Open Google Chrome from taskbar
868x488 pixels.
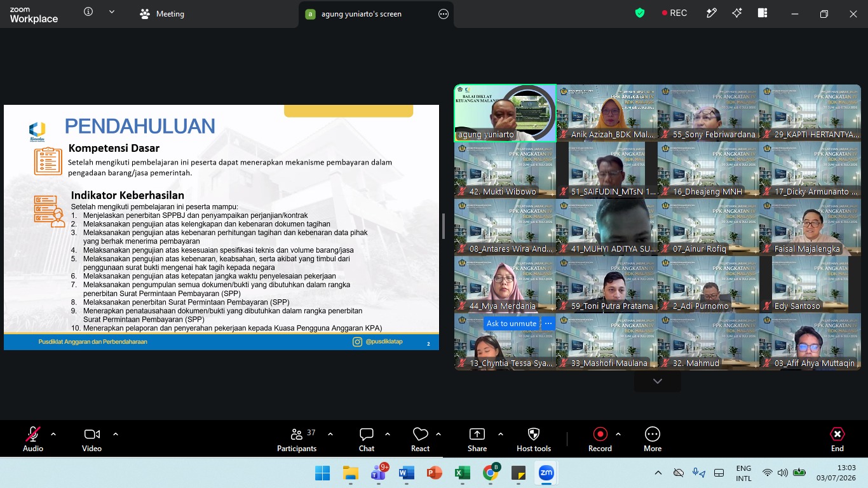[x=491, y=473]
